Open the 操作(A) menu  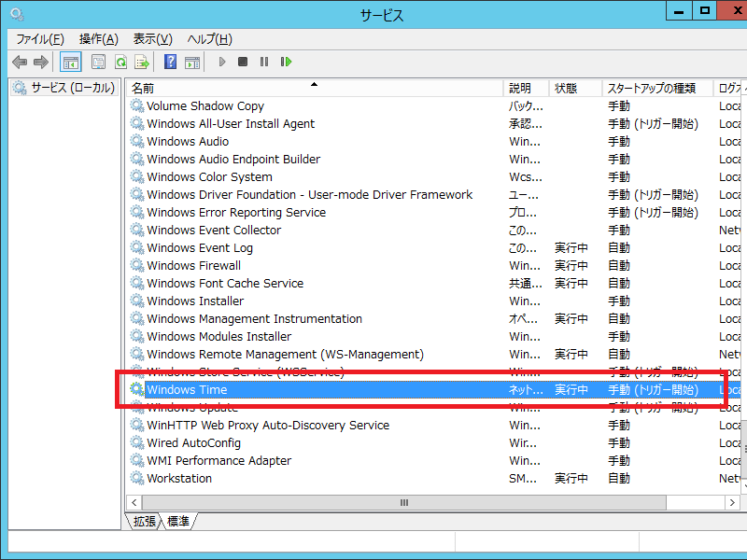click(x=99, y=39)
